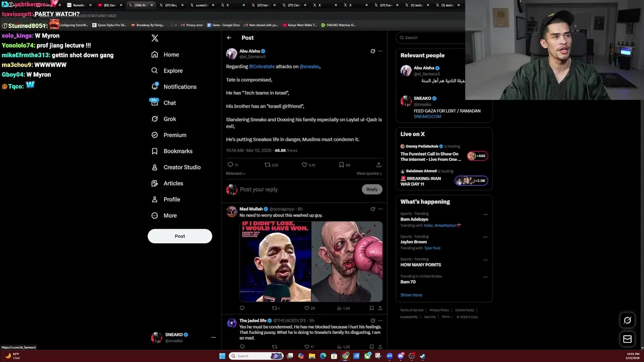Click the X logo in sidebar
This screenshot has height=362, width=644.
coord(155,38)
